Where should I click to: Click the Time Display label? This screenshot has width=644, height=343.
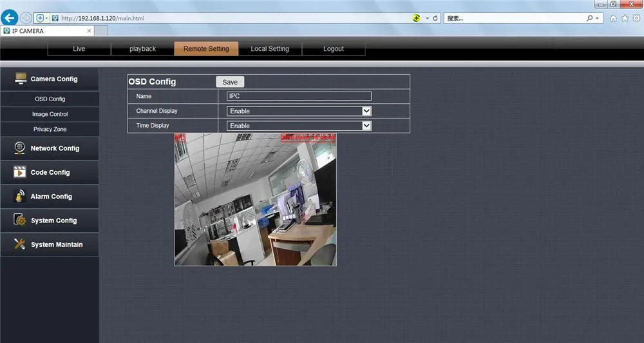coord(153,126)
